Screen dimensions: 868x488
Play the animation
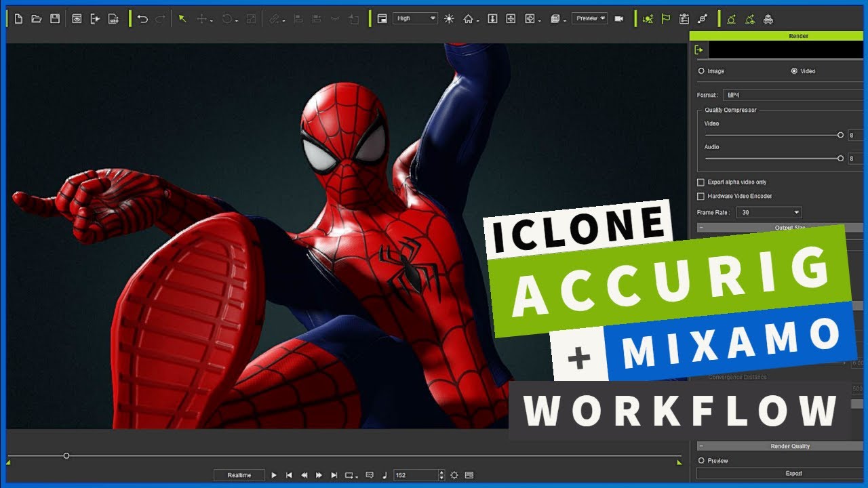pyautogui.click(x=274, y=475)
